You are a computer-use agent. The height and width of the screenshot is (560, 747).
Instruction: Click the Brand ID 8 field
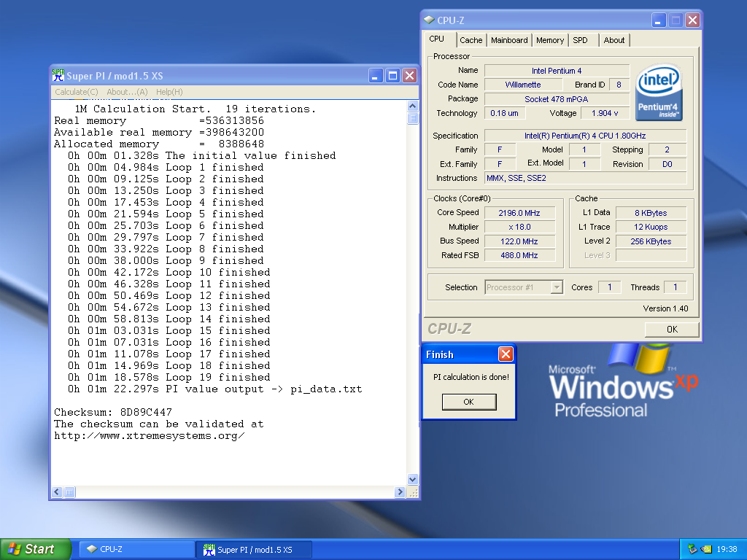click(619, 85)
